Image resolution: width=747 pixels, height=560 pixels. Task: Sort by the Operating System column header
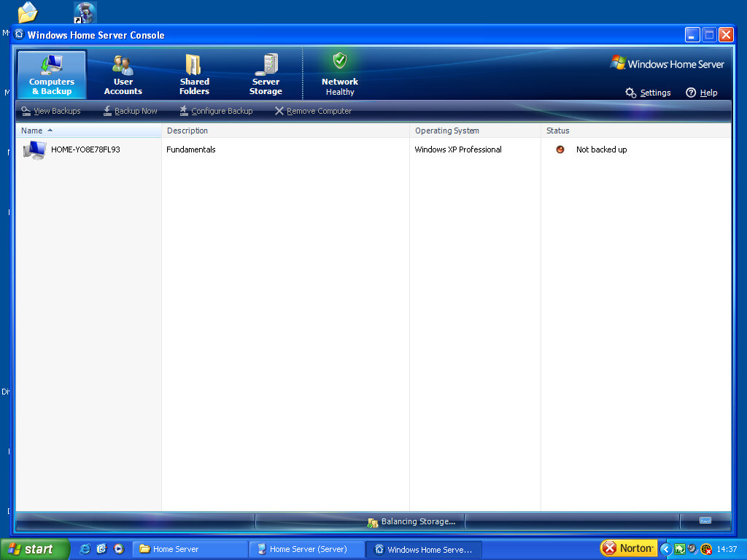[447, 131]
